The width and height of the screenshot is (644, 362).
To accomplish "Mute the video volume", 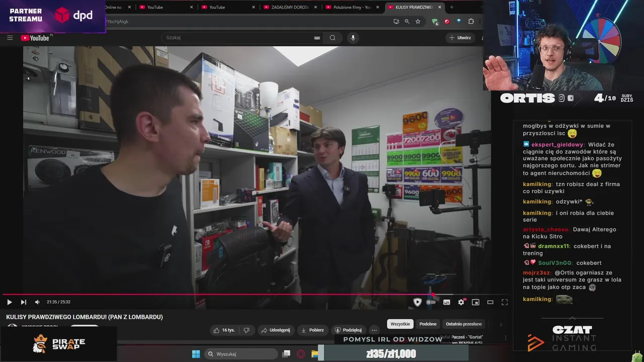I will click(37, 302).
